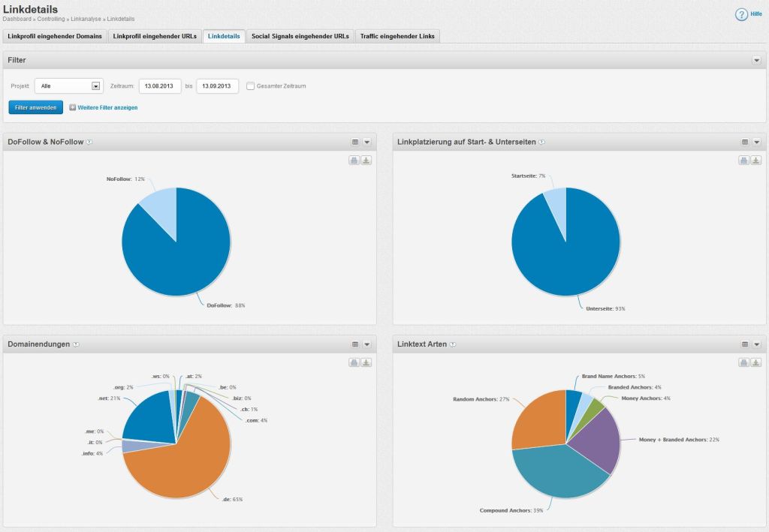Show more filters via Weitere Filter anzeigen
This screenshot has height=532, width=769.
107,107
